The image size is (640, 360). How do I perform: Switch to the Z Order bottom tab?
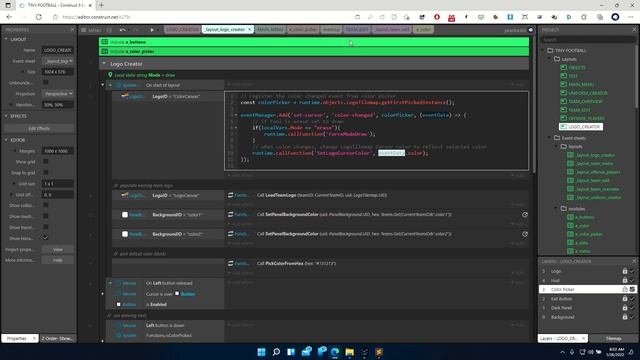click(58, 338)
